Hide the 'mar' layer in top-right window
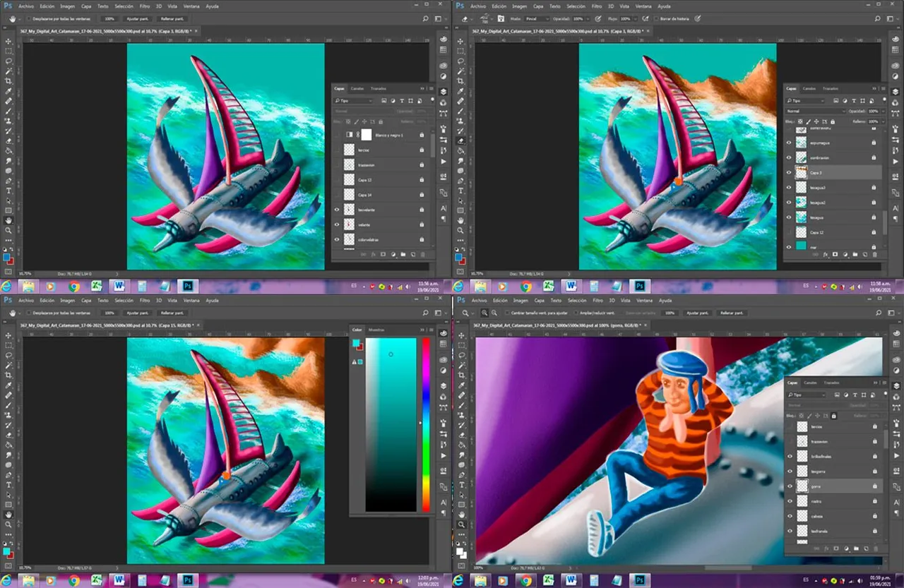The image size is (904, 588). coord(789,246)
